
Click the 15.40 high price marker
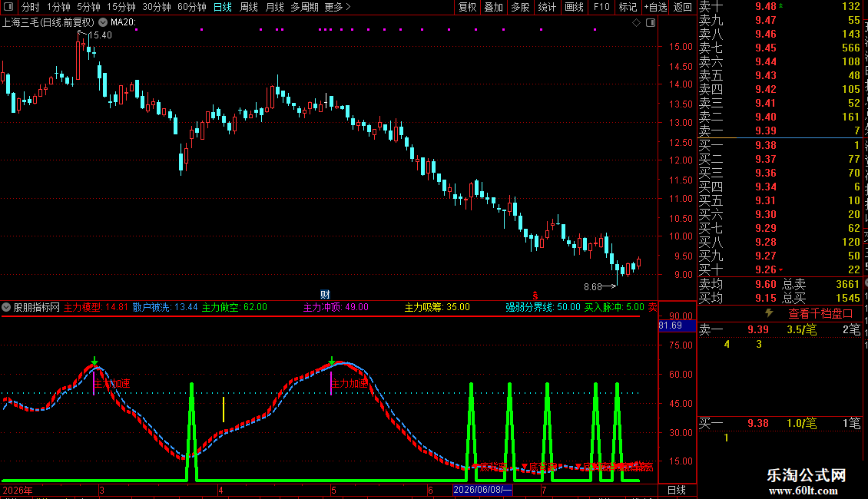100,35
